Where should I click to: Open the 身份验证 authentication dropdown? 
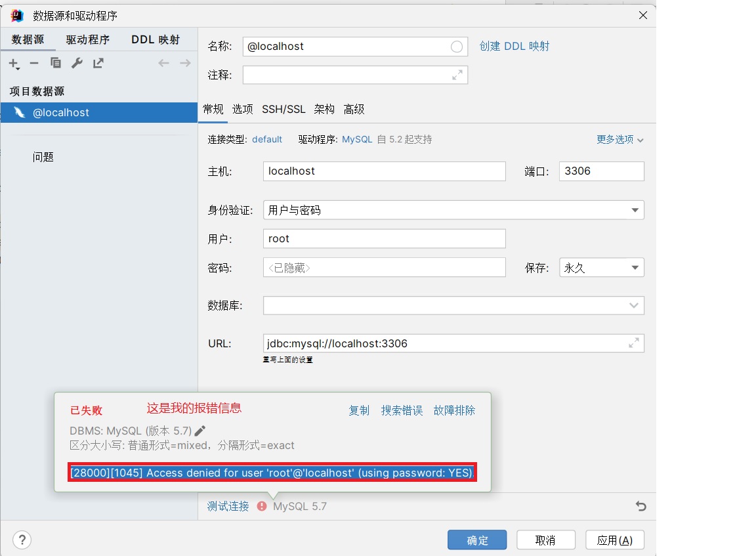[x=634, y=209]
